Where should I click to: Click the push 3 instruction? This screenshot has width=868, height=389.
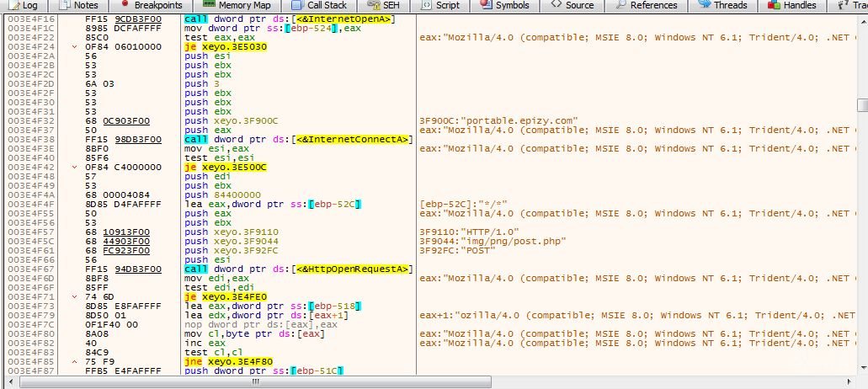pyautogui.click(x=201, y=84)
